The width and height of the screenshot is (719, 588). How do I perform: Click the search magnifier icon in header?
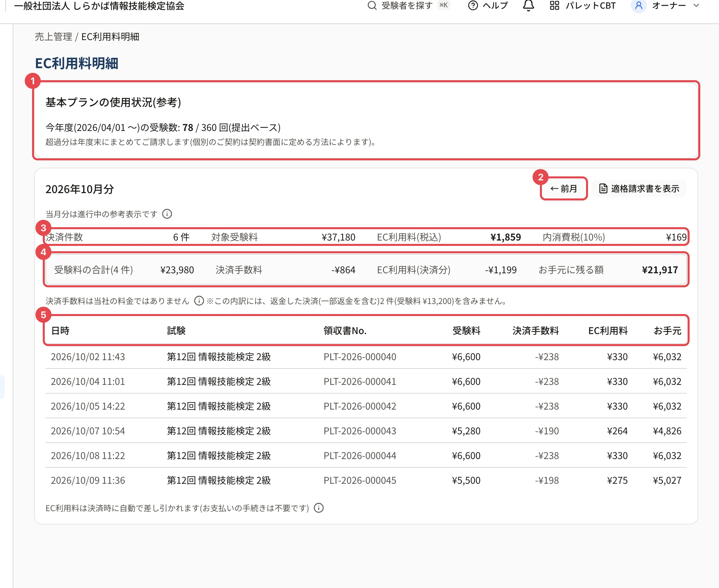(x=372, y=5)
